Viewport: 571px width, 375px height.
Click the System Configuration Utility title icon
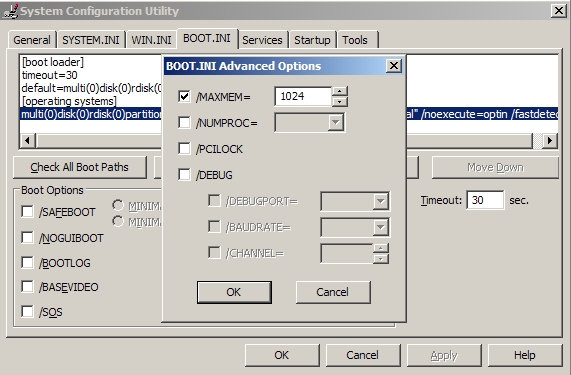(10, 11)
